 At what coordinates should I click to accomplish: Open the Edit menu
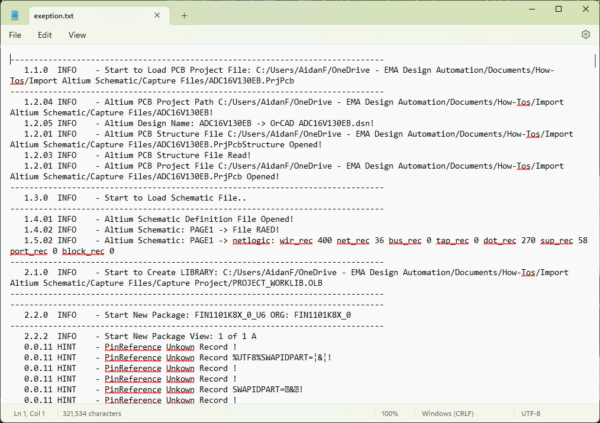pyautogui.click(x=44, y=35)
